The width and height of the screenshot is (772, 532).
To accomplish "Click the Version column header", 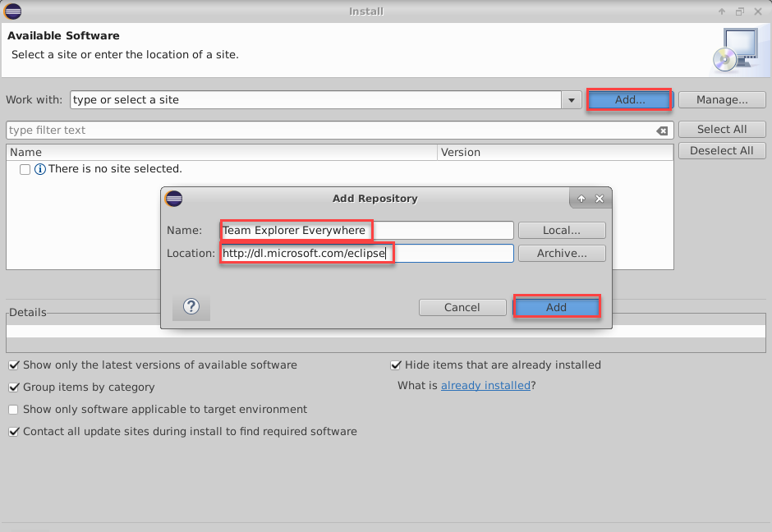I will [555, 152].
